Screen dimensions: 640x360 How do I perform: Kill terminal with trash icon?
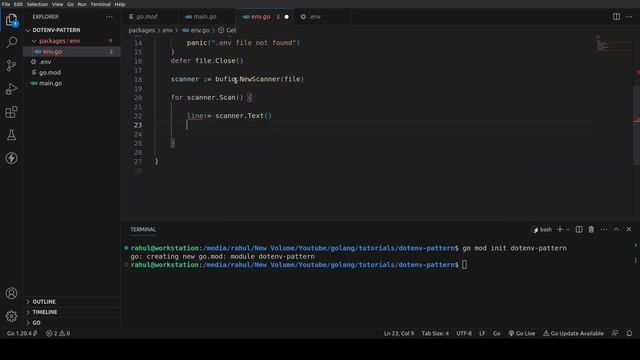click(591, 229)
